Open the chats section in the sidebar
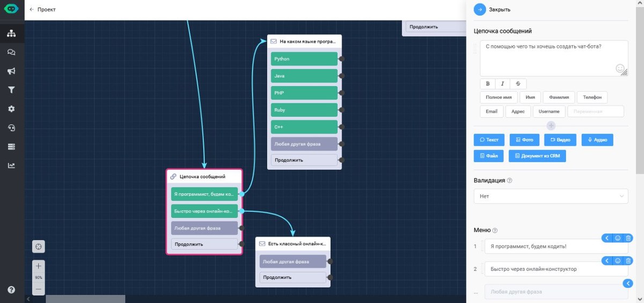Image resolution: width=644 pixels, height=303 pixels. (x=11, y=52)
